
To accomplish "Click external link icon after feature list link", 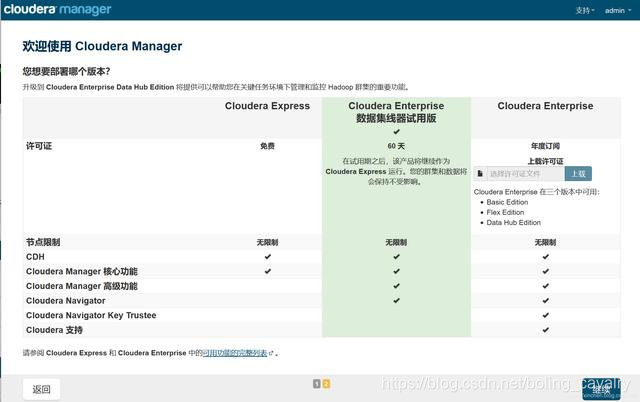I will (271, 353).
